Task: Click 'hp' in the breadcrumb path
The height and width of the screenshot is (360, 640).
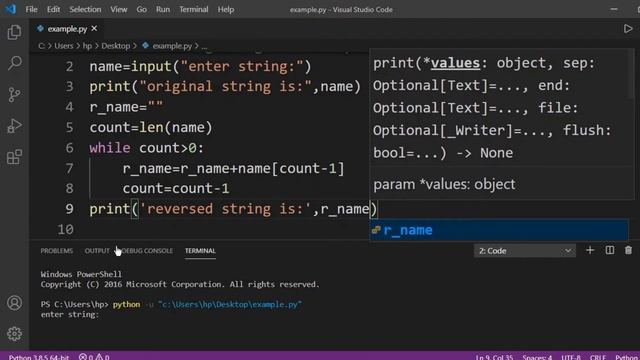Action: (87, 46)
